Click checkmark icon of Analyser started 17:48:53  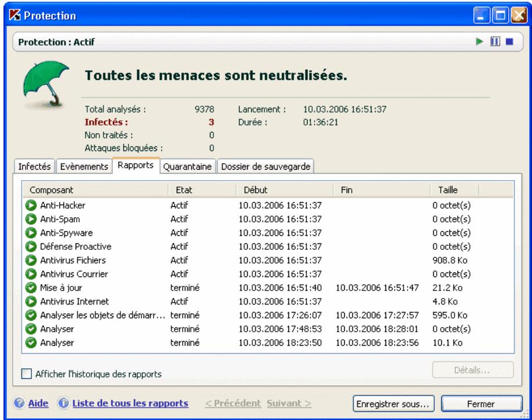click(31, 329)
